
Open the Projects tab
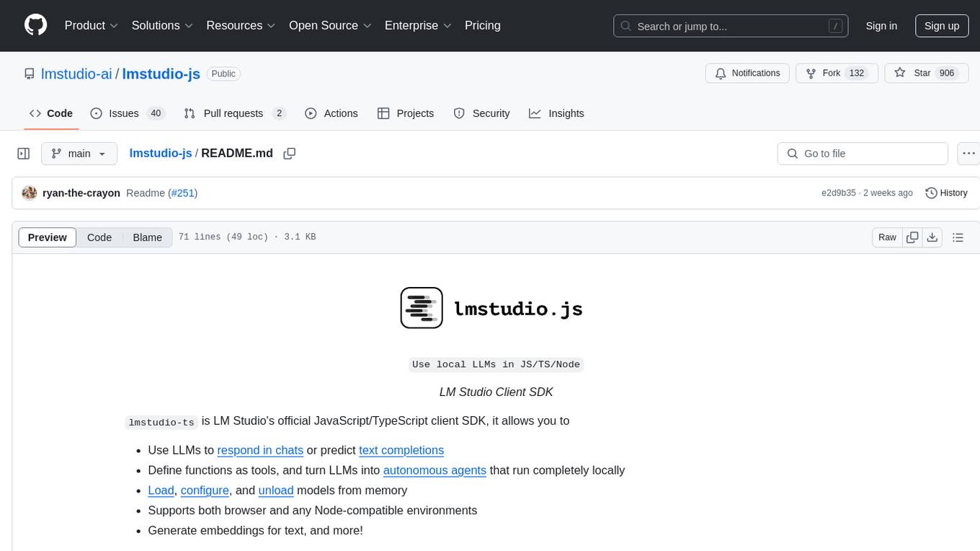point(406,113)
